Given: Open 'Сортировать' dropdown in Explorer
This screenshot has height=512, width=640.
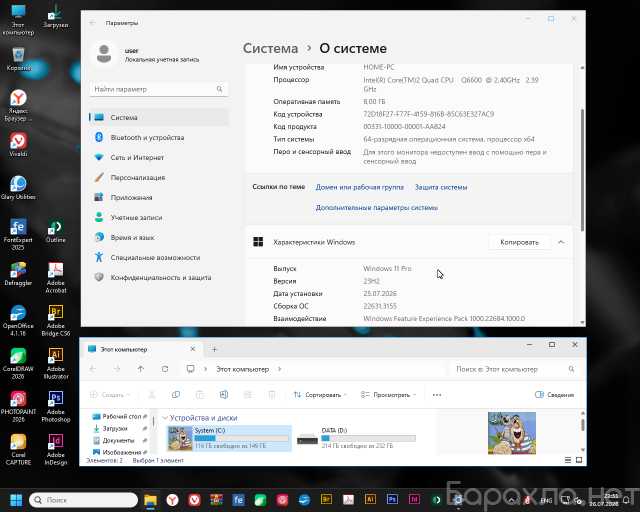Looking at the screenshot, I should 320,395.
